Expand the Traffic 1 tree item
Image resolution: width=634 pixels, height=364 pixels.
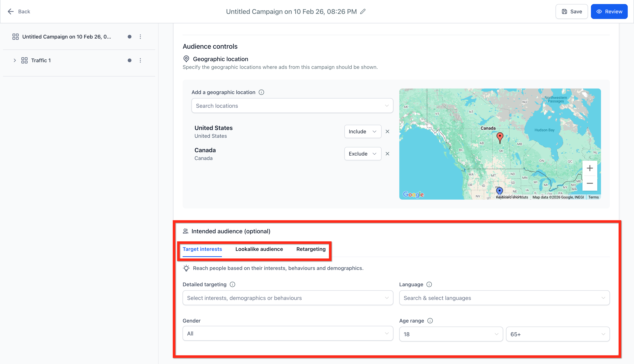click(15, 60)
